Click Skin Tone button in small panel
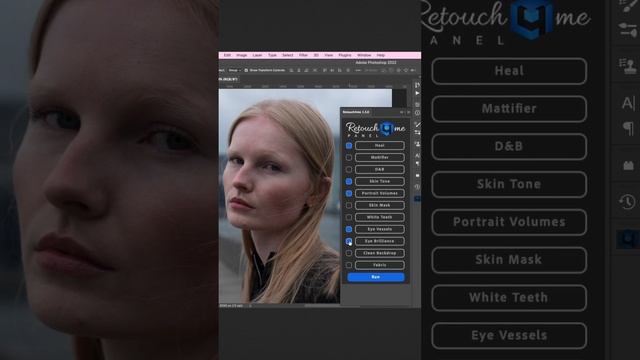 380,181
